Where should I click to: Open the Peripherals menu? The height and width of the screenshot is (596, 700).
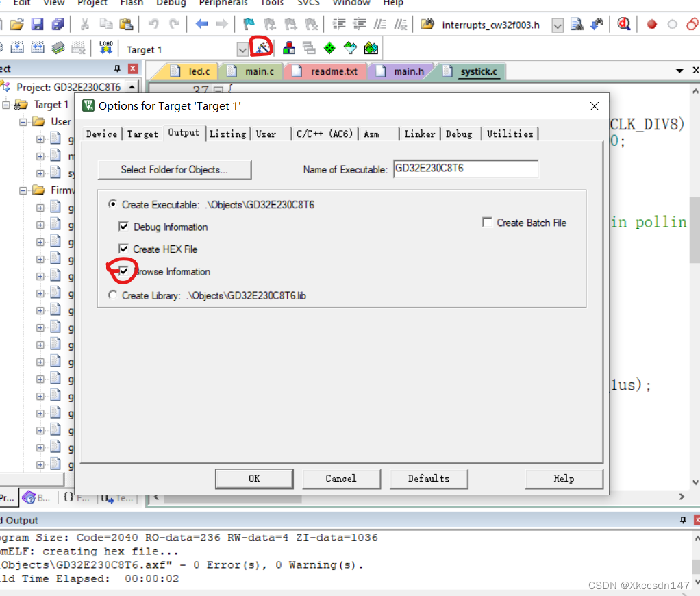223,3
